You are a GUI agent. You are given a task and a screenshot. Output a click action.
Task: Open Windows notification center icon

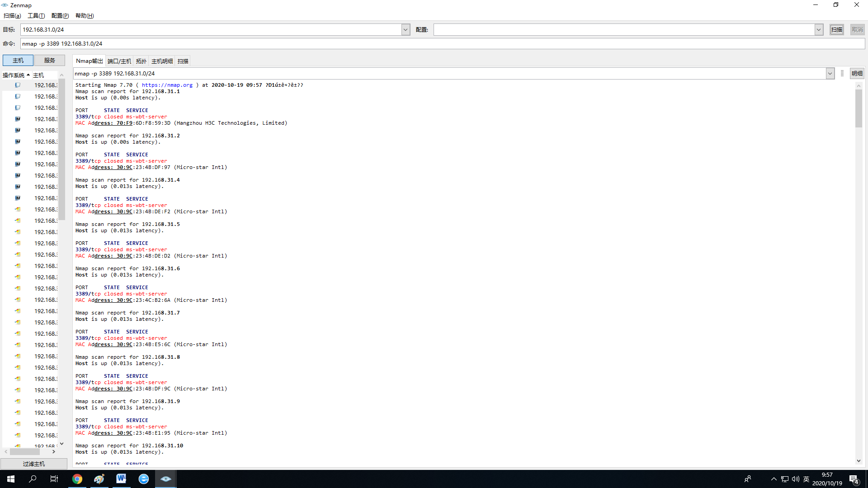854,479
